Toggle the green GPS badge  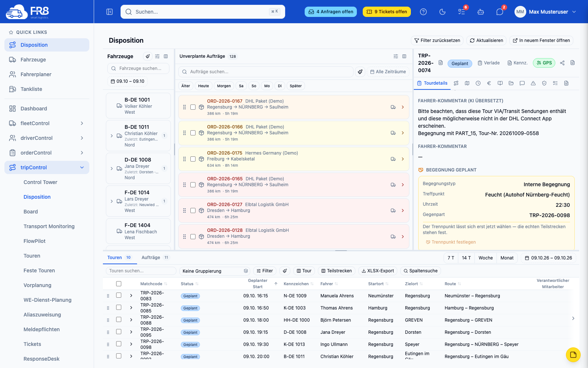coord(544,63)
